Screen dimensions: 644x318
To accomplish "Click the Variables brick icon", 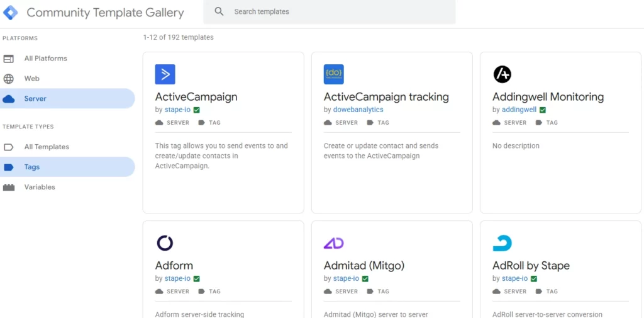I will pos(9,187).
